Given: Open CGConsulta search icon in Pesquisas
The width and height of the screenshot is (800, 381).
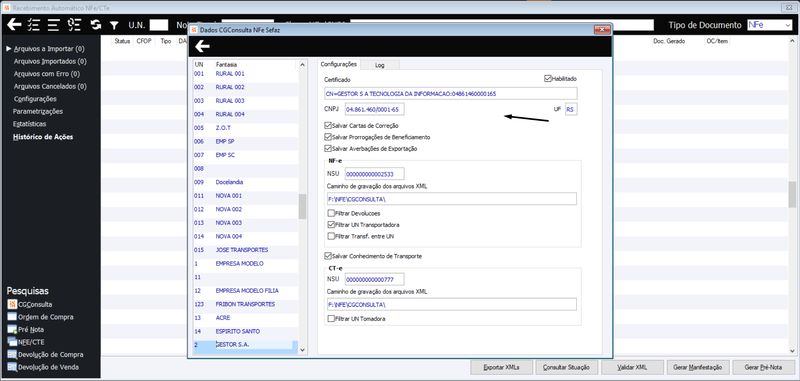Looking at the screenshot, I should 13,304.
